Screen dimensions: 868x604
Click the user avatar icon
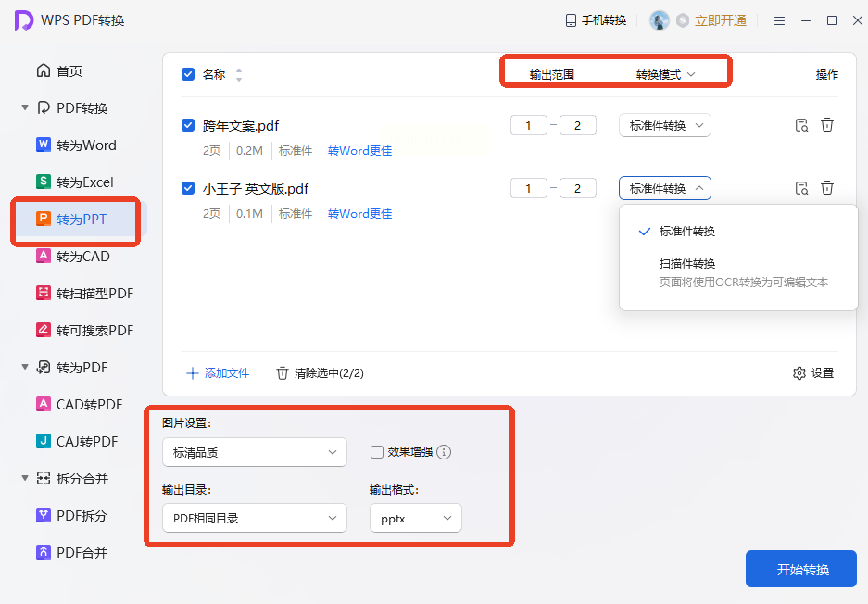[659, 20]
